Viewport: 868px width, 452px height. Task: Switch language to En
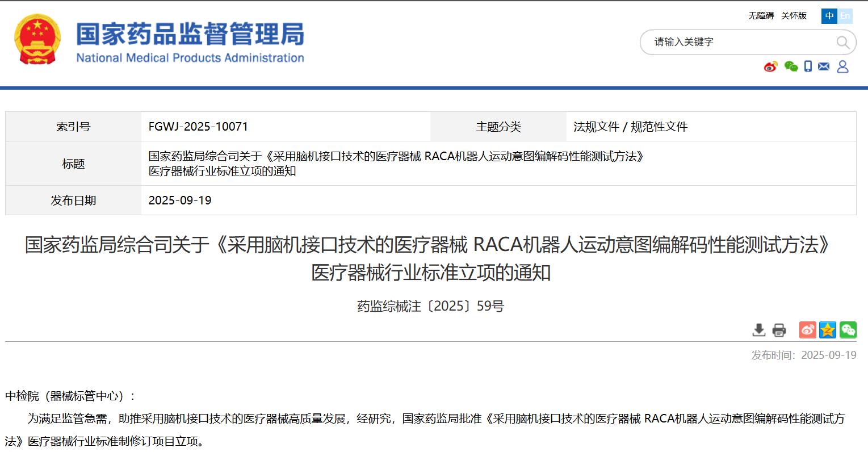pos(845,16)
